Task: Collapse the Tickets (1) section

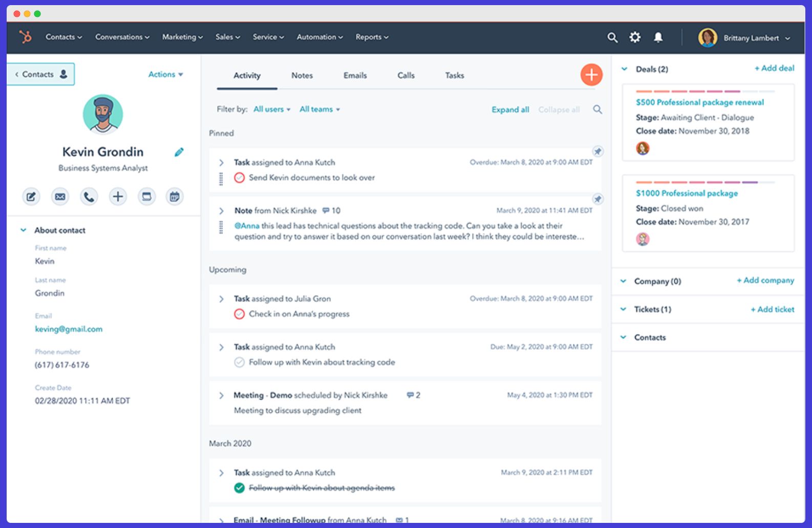Action: pos(623,309)
